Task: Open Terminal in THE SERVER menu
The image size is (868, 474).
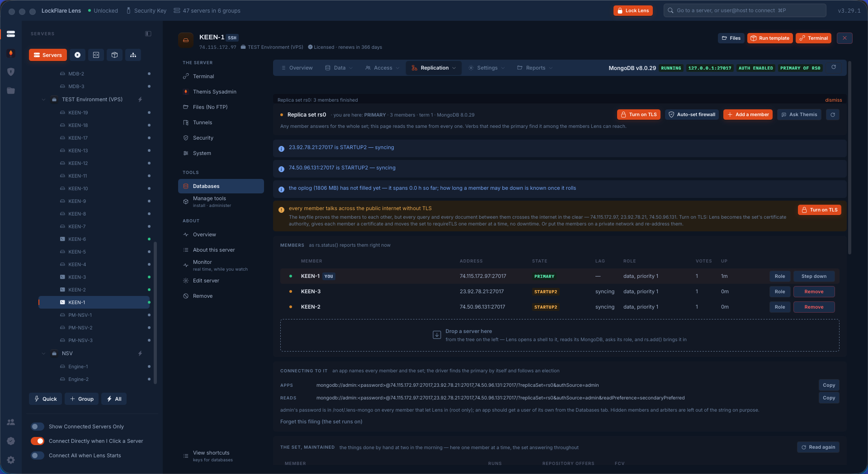Action: tap(221, 76)
